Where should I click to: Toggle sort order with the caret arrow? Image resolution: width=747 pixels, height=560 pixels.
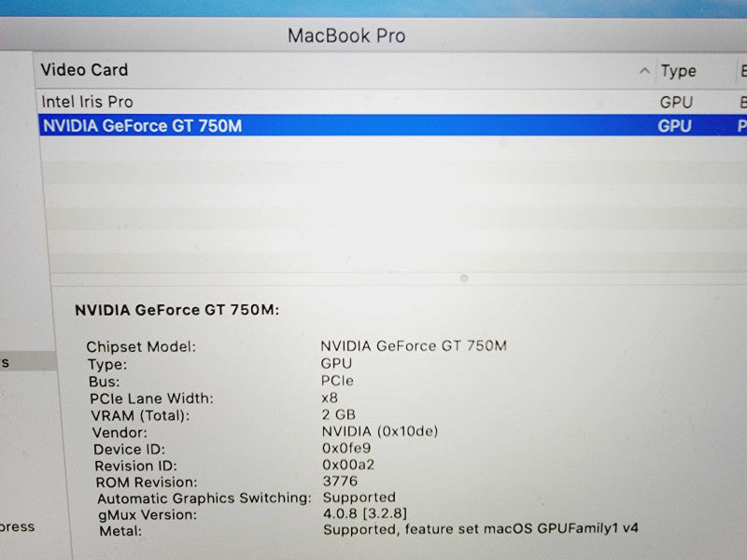pyautogui.click(x=644, y=71)
